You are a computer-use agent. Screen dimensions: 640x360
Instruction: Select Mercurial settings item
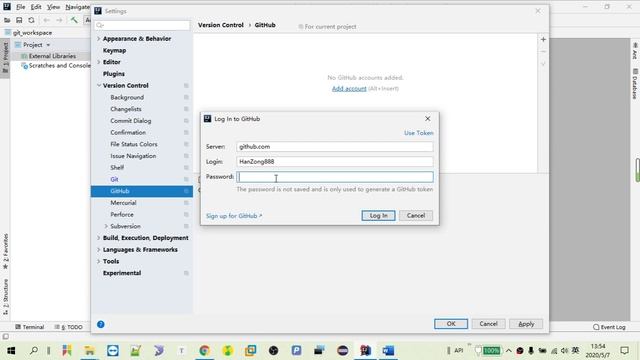(x=123, y=203)
